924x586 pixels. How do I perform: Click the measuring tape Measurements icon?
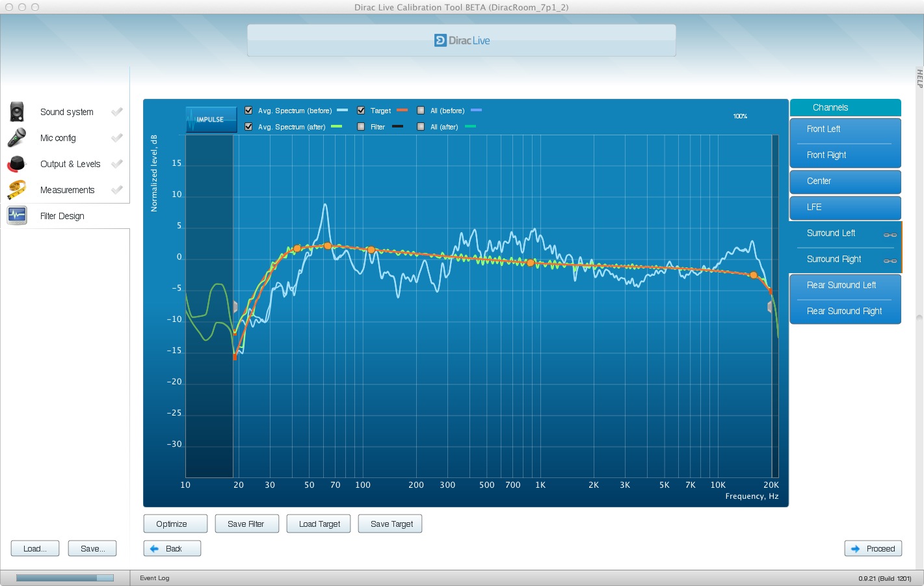[x=17, y=190]
